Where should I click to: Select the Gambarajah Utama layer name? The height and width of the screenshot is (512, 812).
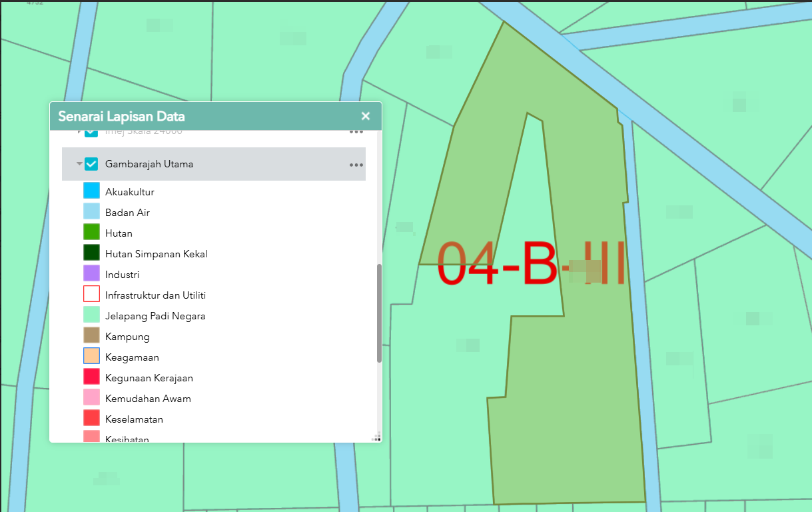149,164
